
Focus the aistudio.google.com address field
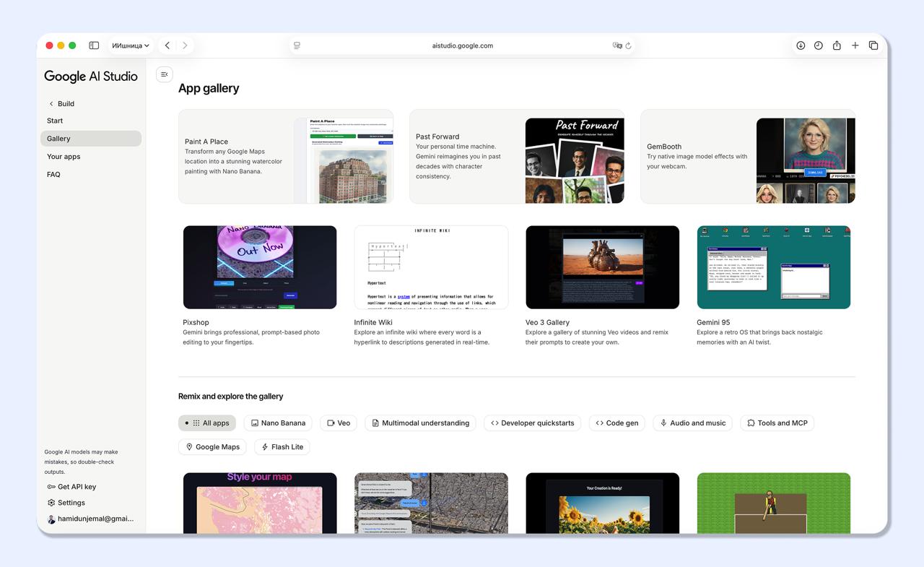click(x=463, y=46)
